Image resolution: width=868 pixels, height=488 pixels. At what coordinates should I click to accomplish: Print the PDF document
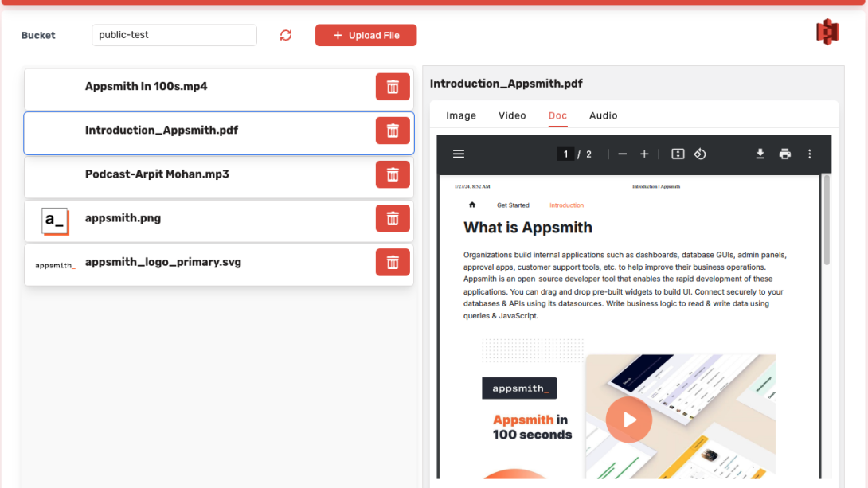coord(785,154)
